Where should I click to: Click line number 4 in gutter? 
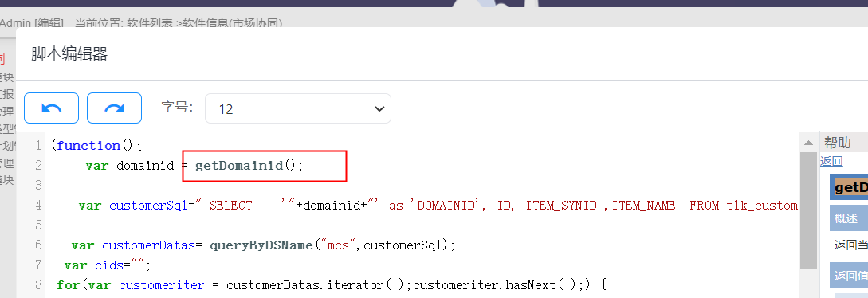[37, 206]
